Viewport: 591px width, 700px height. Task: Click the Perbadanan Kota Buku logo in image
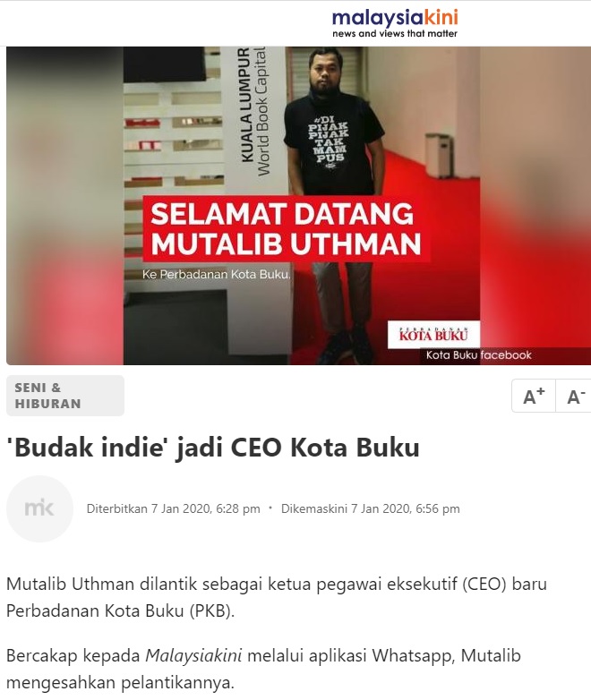[433, 335]
